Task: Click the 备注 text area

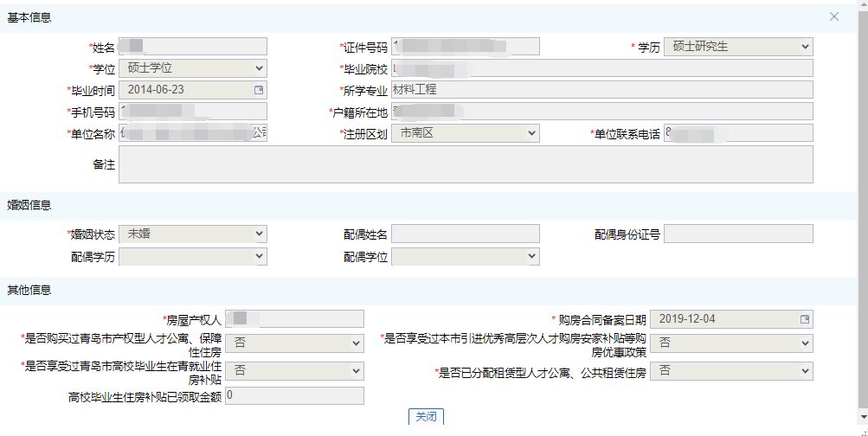Action: [x=466, y=164]
